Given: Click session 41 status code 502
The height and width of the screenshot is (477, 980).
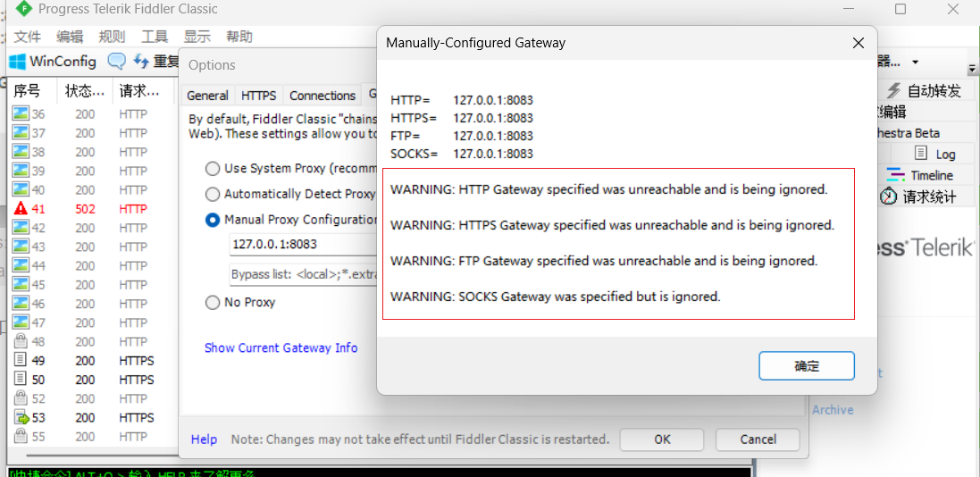Looking at the screenshot, I should 86,209.
